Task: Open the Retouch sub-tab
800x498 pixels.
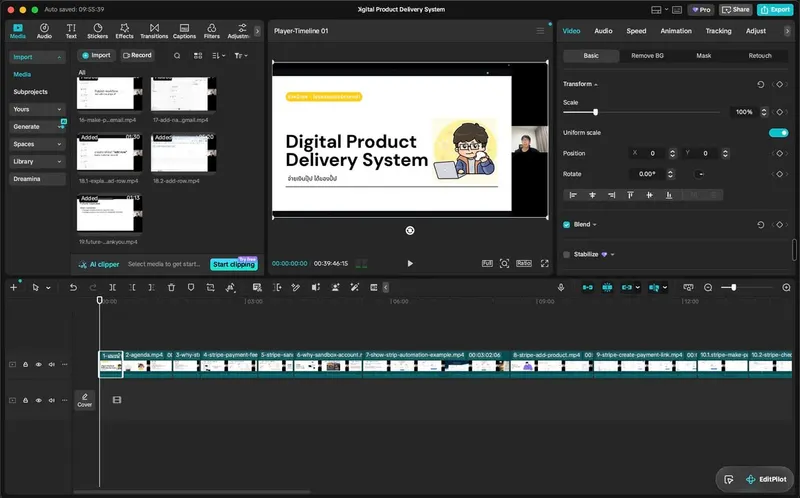Action: click(x=760, y=56)
